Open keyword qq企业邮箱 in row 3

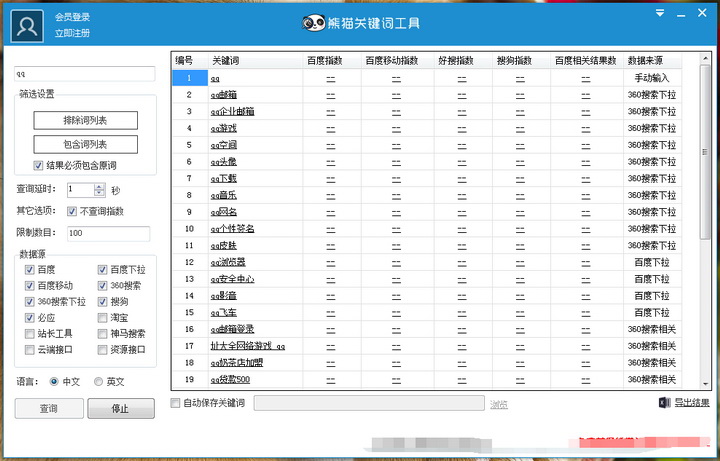[232, 112]
